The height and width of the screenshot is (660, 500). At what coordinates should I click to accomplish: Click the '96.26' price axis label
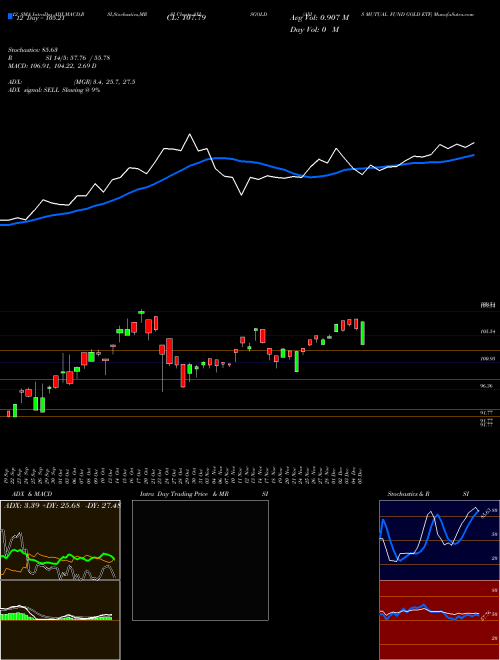point(486,386)
